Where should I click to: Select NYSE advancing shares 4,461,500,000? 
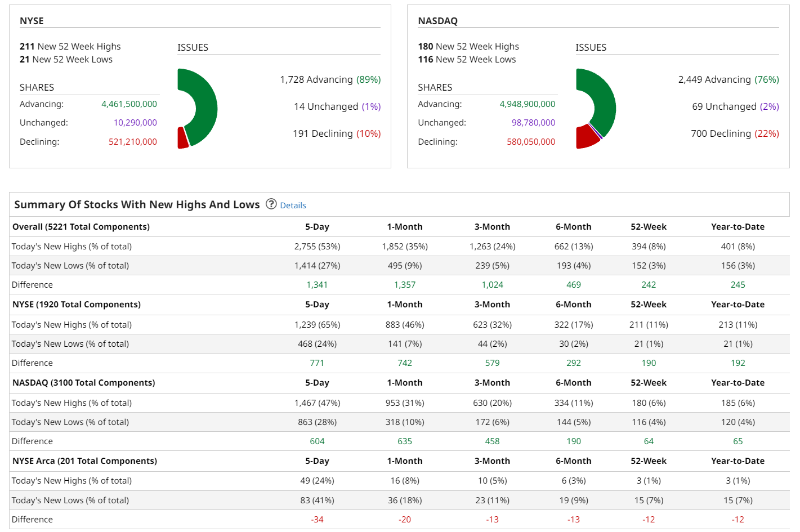click(129, 104)
